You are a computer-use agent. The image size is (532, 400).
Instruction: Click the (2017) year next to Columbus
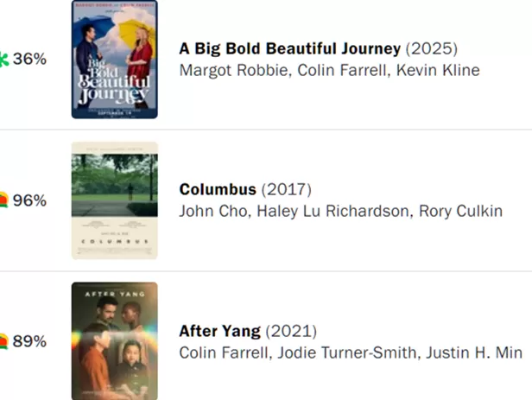(x=286, y=189)
